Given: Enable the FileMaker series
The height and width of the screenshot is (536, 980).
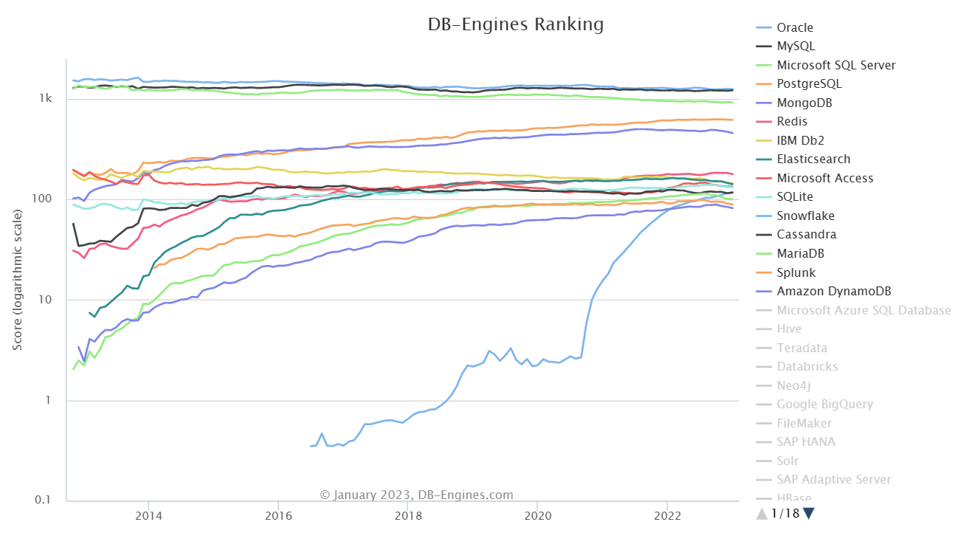Looking at the screenshot, I should [794, 424].
